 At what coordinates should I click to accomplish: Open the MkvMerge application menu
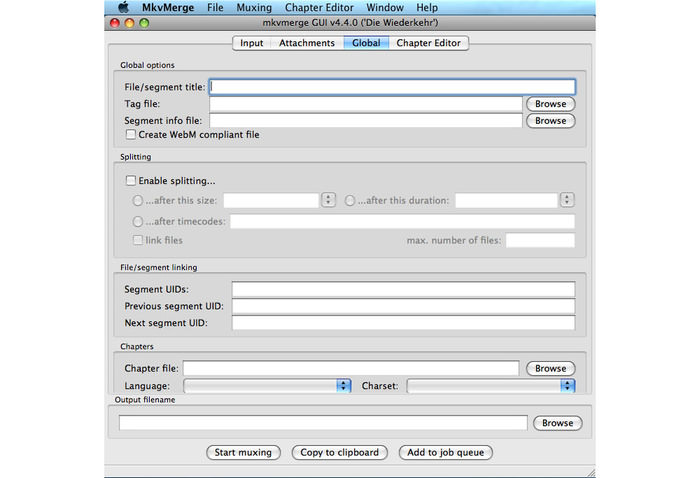(x=168, y=8)
